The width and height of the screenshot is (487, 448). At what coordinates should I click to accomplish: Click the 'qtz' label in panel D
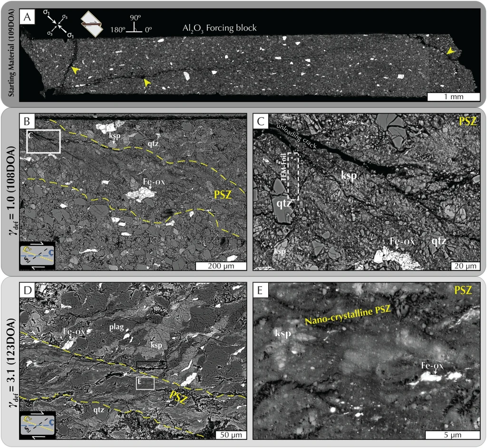[x=99, y=410]
